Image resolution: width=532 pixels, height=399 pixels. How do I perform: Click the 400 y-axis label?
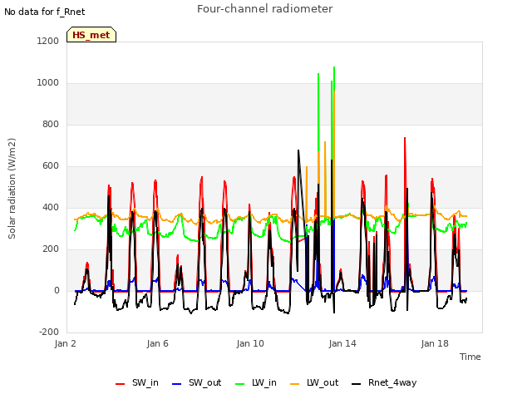pos(51,207)
